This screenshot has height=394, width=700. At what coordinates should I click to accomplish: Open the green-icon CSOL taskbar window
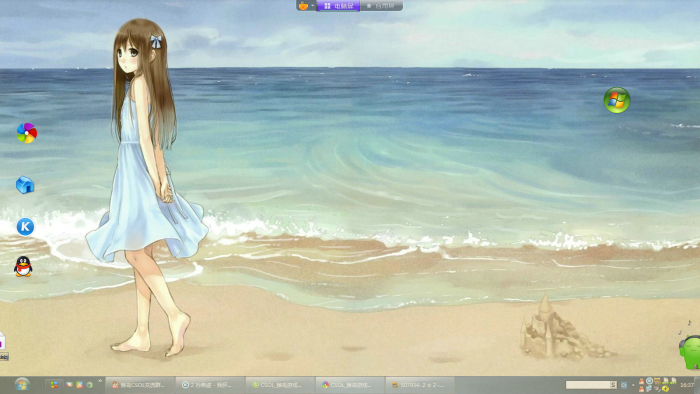pos(279,385)
